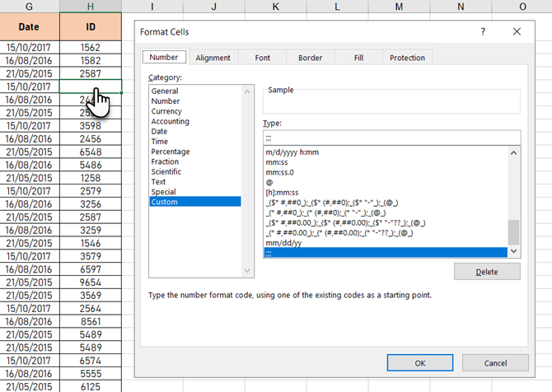
Task: Select the mm/dd/yy format code
Action: tap(282, 244)
